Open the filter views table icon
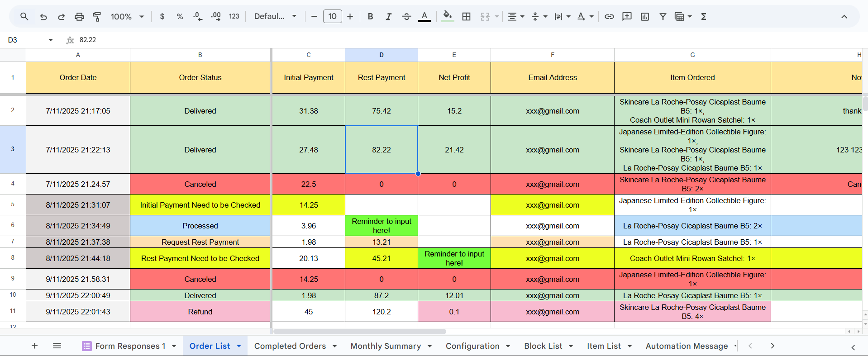Viewport: 868px width, 356px height. click(x=679, y=17)
